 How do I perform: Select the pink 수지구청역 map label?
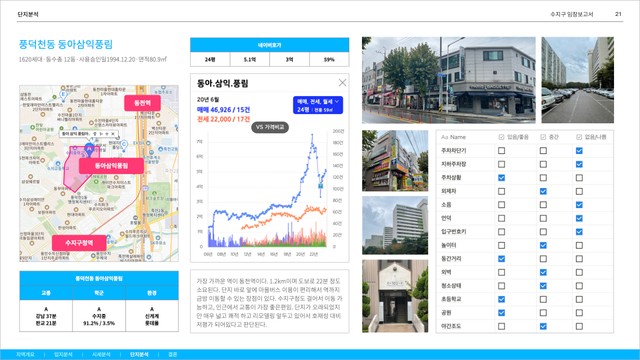point(79,243)
